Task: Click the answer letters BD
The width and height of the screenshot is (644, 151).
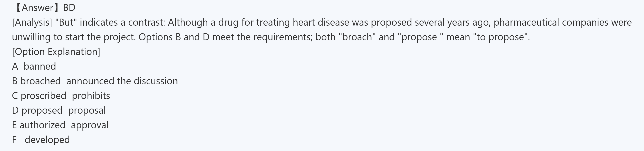Action: pyautogui.click(x=69, y=8)
